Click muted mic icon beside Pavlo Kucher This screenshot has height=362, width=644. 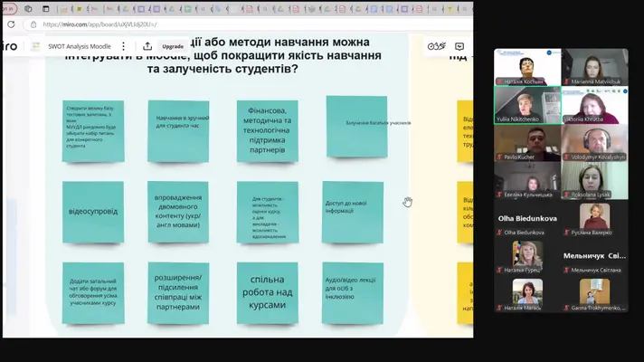pos(500,157)
